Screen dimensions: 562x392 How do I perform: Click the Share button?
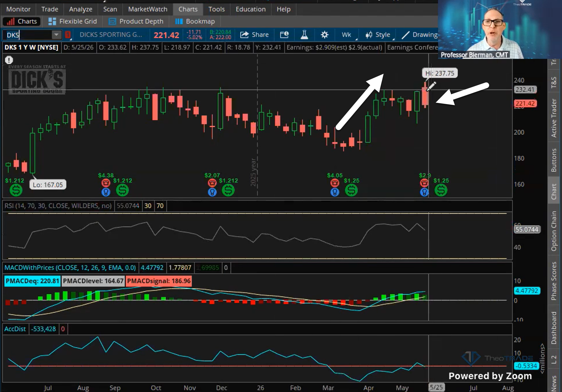pyautogui.click(x=254, y=35)
